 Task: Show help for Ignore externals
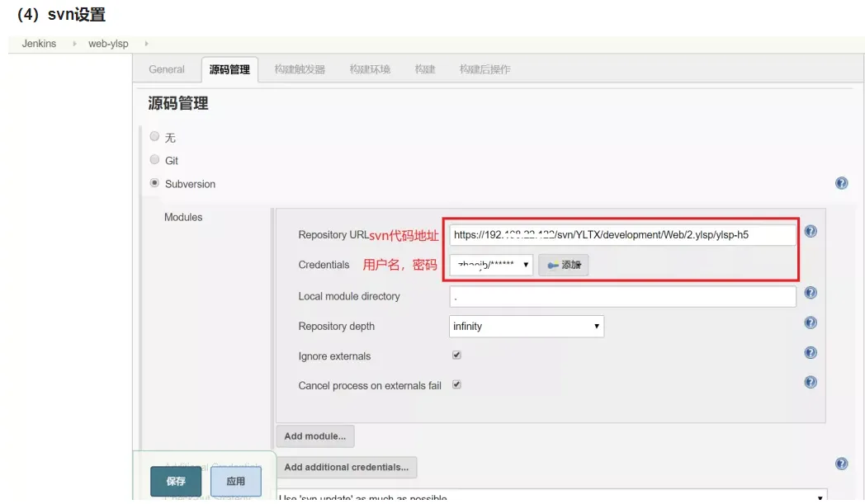click(x=811, y=352)
